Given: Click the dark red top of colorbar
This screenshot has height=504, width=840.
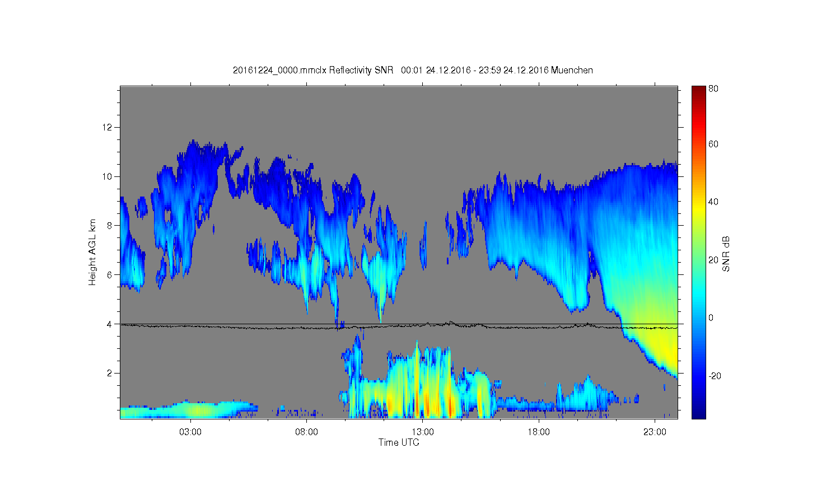Looking at the screenshot, I should 698,91.
